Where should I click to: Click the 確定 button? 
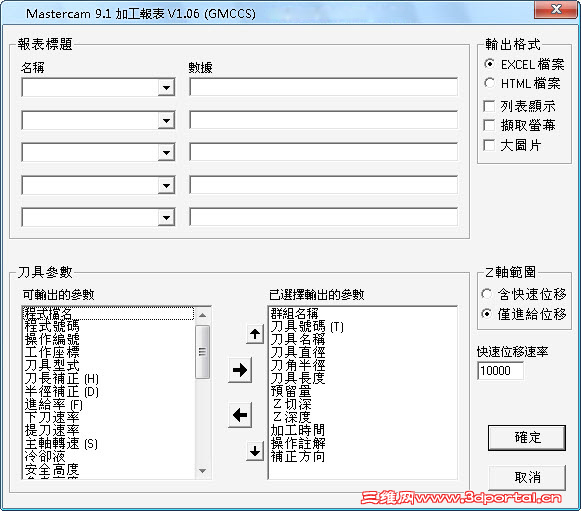tap(527, 438)
